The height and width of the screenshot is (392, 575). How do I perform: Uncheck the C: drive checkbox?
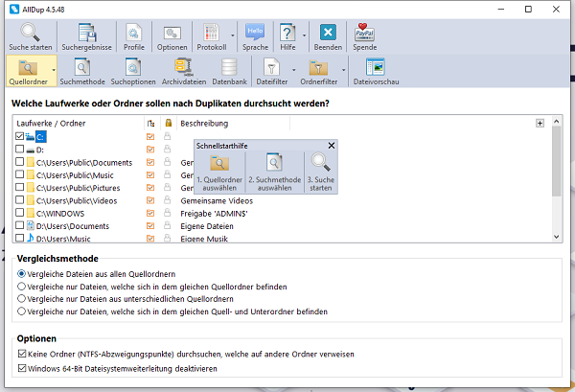[20, 136]
